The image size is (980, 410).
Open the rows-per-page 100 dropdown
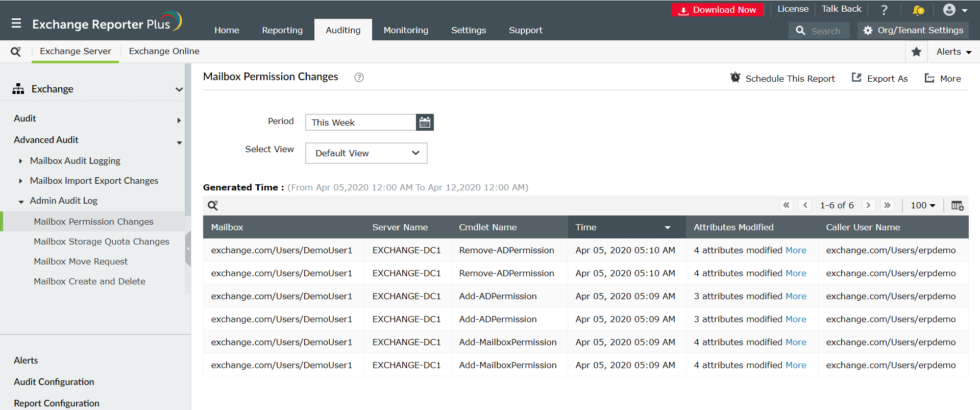click(x=923, y=205)
